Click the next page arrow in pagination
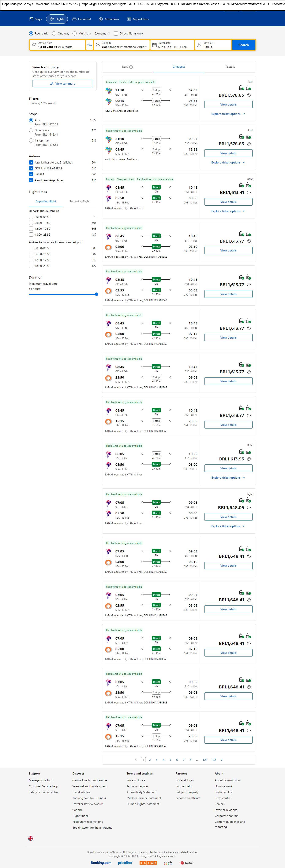285x868 pixels. [222, 759]
